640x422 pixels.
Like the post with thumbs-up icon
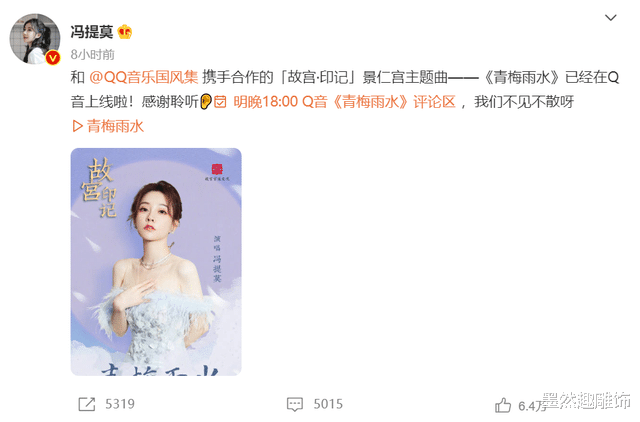point(503,405)
